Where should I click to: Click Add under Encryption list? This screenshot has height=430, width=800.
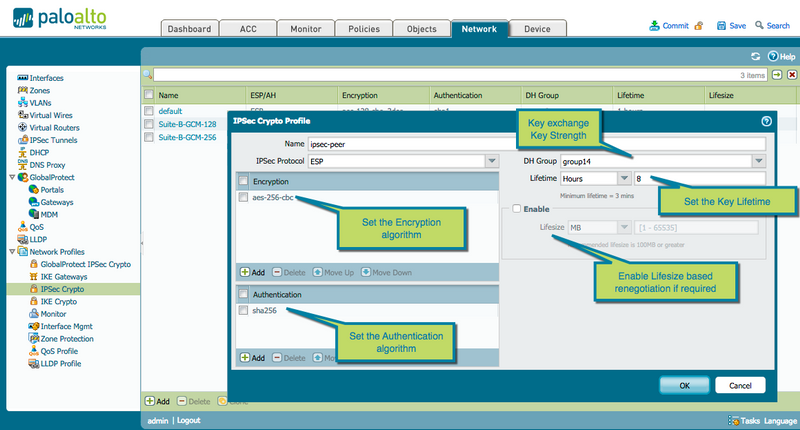coord(253,272)
